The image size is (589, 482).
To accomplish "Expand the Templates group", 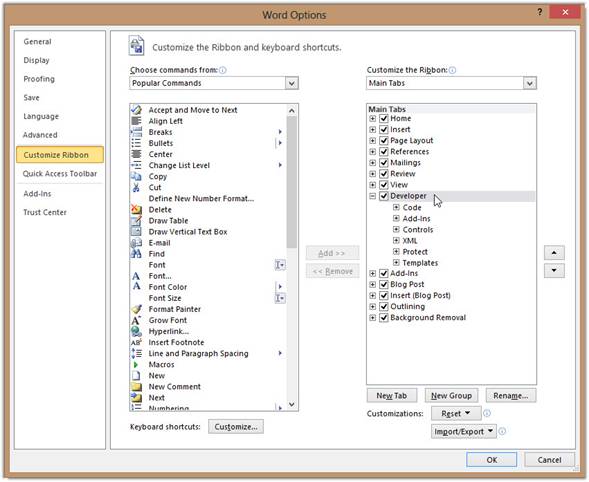I will 396,262.
